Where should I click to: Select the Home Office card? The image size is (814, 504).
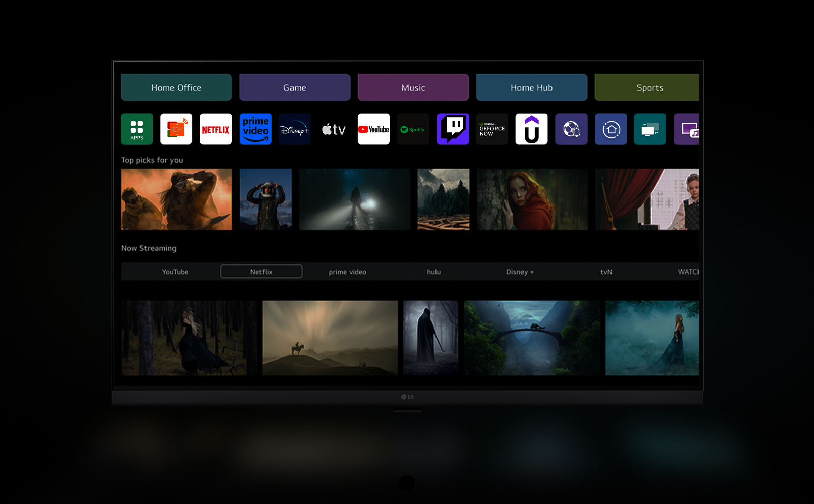click(176, 87)
